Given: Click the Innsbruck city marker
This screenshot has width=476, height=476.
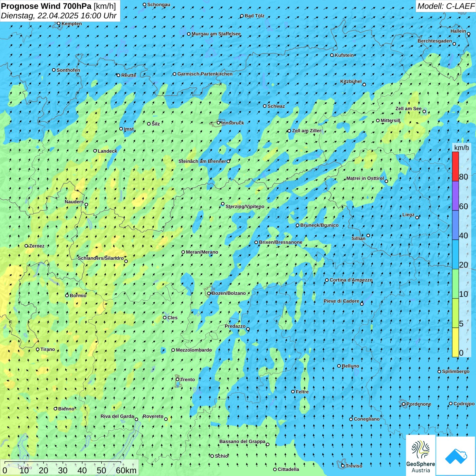Looking at the screenshot, I should coord(219,123).
